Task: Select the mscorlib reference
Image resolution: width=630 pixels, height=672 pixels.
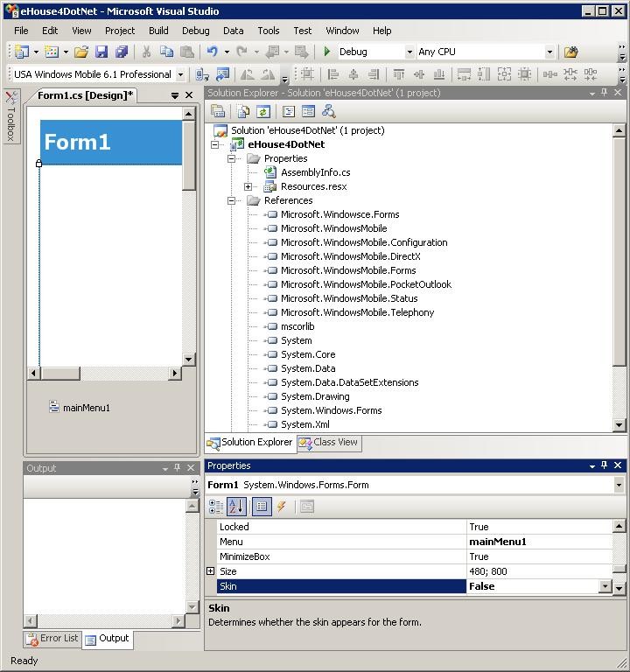Action: click(297, 326)
